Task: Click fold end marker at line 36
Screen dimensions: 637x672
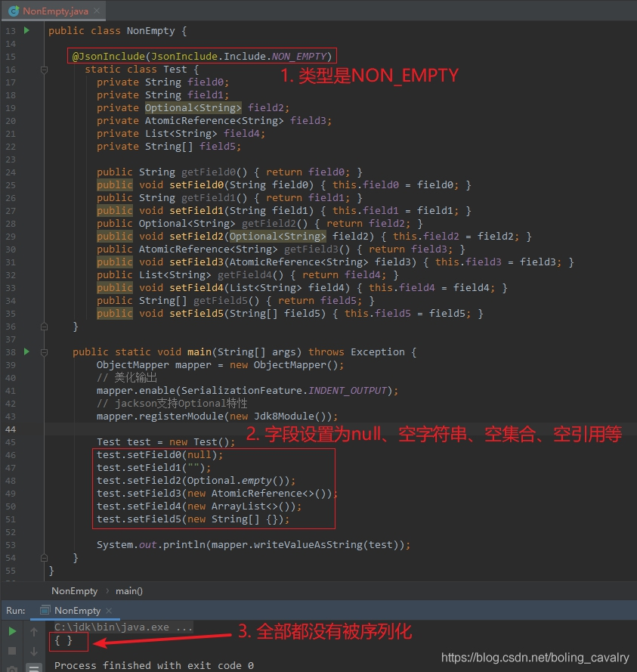Action: coord(44,327)
